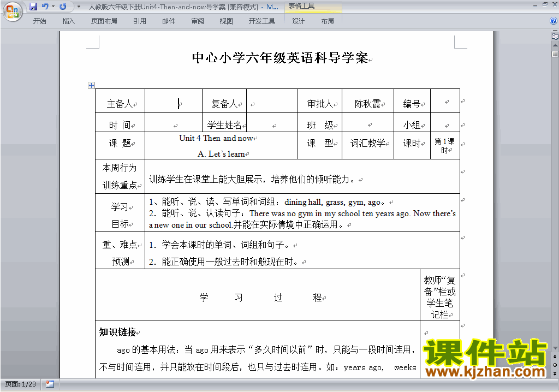559x392 pixels.
Task: Open the 开始 ribbon tab
Action: tap(39, 21)
